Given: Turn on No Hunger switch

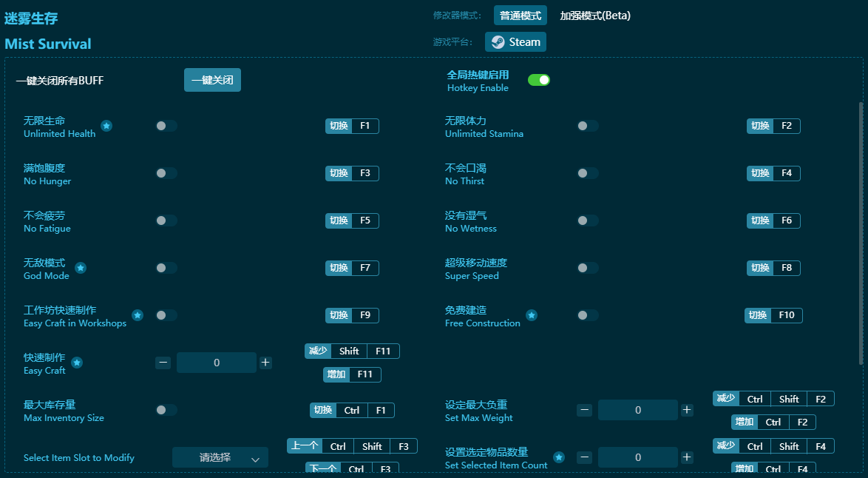Looking at the screenshot, I should [166, 173].
